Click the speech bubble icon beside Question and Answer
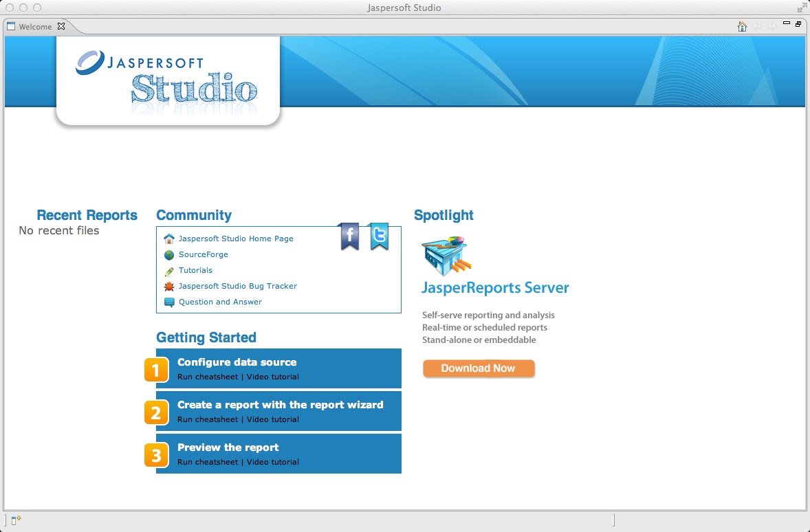Image resolution: width=810 pixels, height=532 pixels. pos(169,302)
